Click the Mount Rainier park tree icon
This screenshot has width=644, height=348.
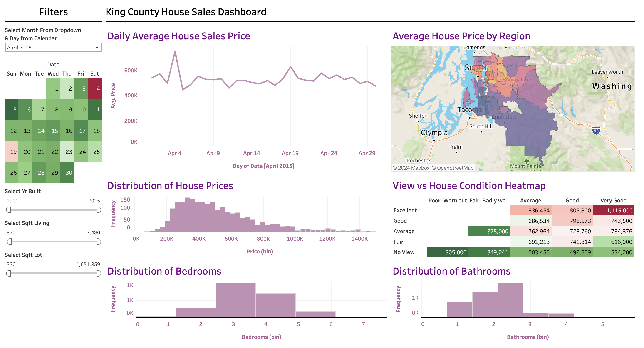pos(527,161)
